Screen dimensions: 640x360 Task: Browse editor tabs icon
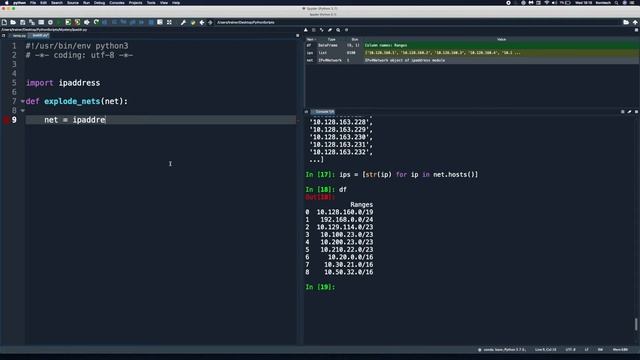(4, 36)
